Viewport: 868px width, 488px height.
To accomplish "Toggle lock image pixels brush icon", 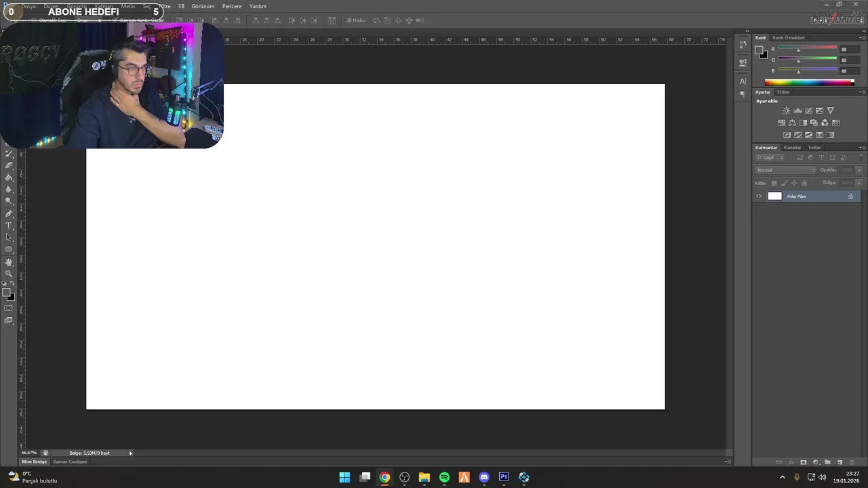I will click(x=785, y=183).
